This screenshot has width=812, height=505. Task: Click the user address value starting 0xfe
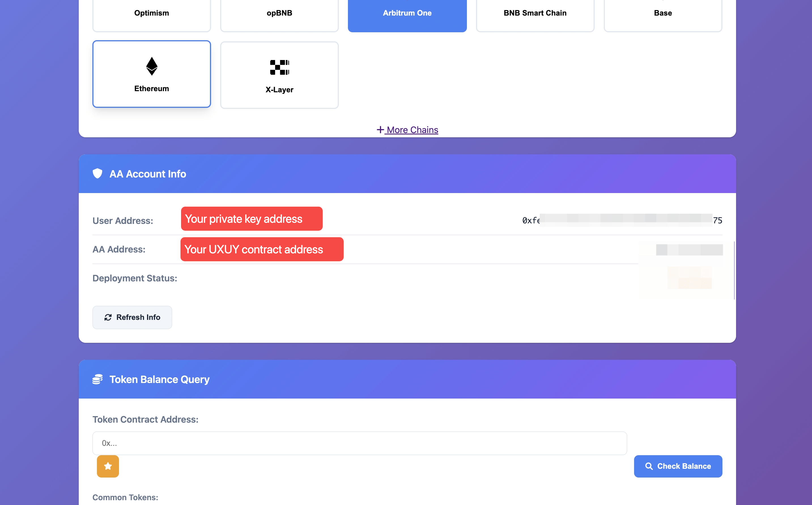pyautogui.click(x=622, y=221)
